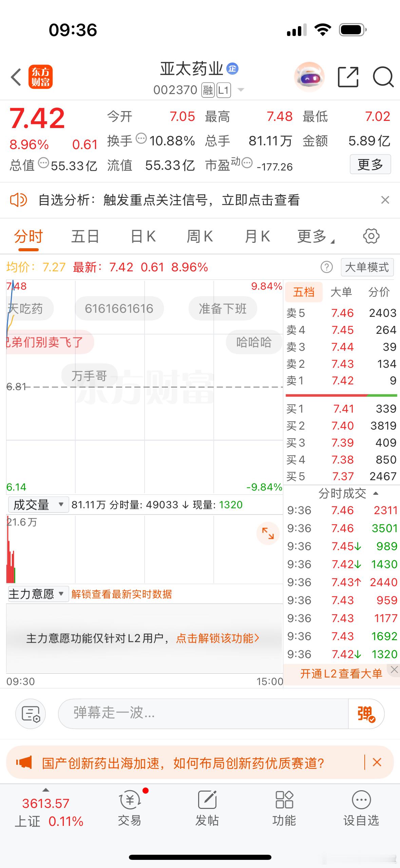This screenshot has width=400, height=868.
Task: Open the 发帖 post icon
Action: coord(207,808)
